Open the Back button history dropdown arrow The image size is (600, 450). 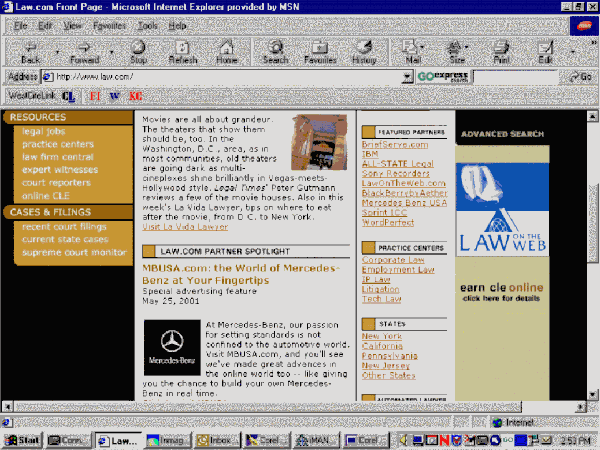coord(57,51)
